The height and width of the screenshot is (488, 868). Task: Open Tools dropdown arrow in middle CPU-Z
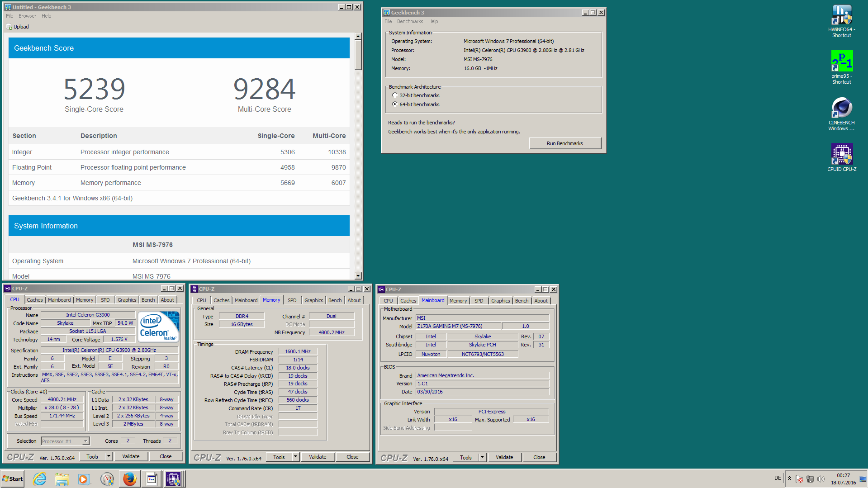pos(295,457)
